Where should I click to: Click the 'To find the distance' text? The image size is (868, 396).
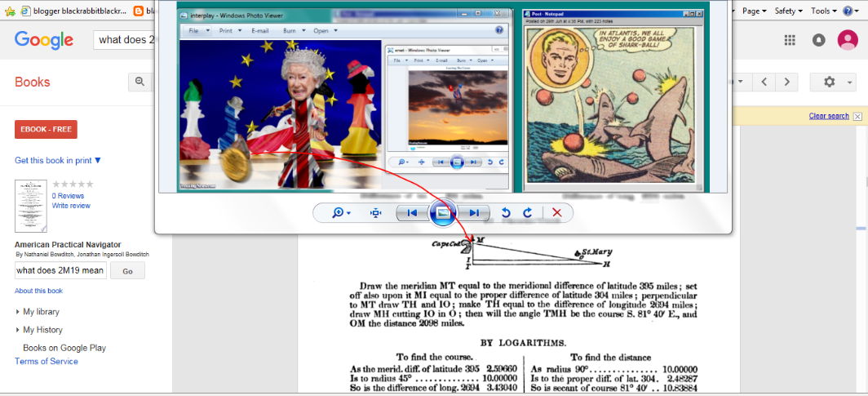point(610,358)
